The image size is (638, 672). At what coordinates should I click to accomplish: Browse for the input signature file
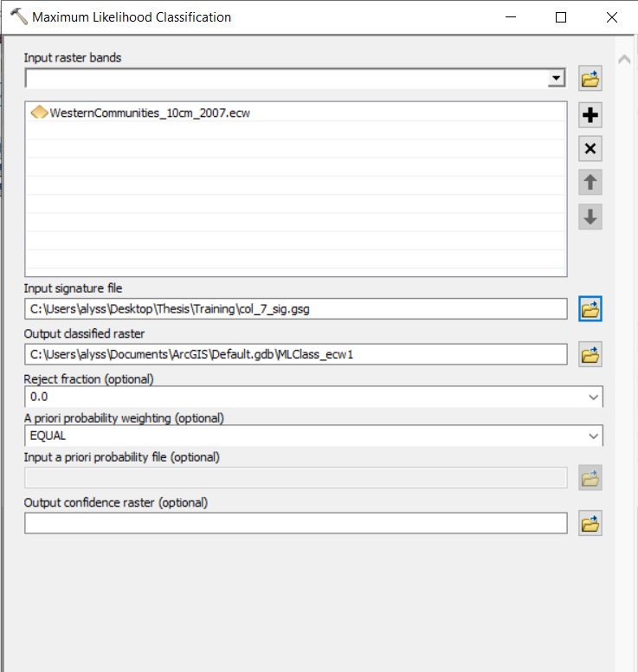[x=590, y=308]
